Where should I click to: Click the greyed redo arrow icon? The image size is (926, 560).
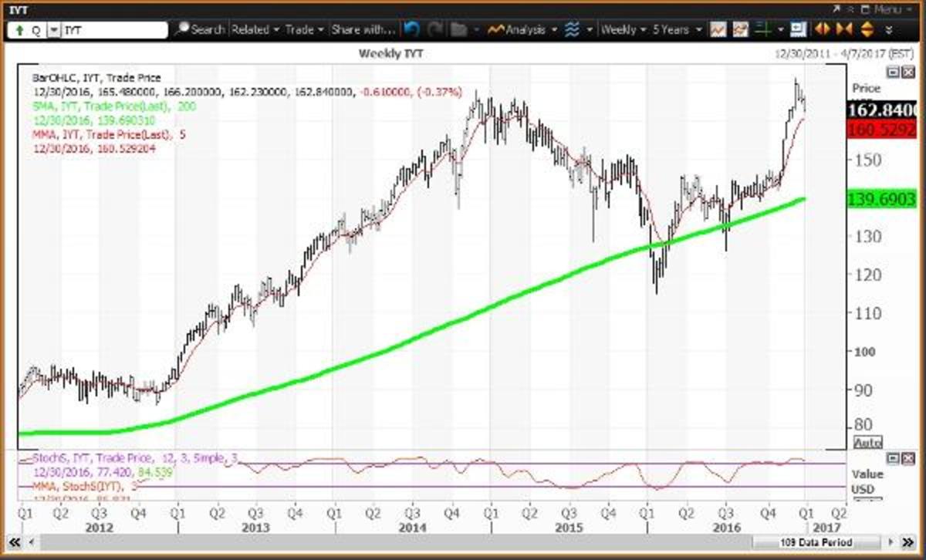tap(435, 29)
